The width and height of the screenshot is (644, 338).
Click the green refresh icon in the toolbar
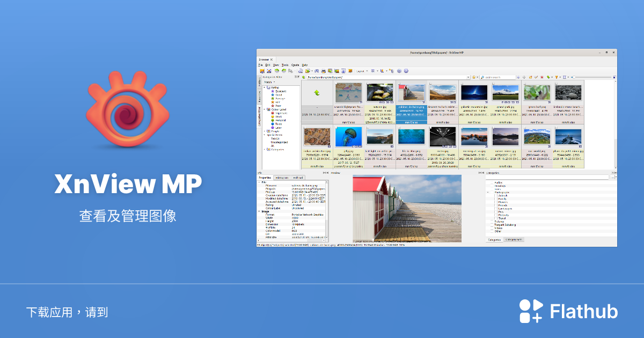pyautogui.click(x=276, y=70)
